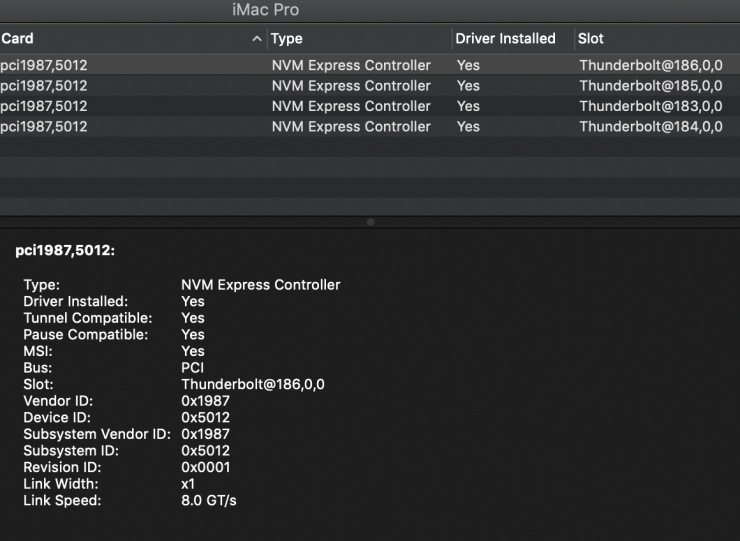Click the pci1987,5012 card name in the Thunderbolt@184 row
The image size is (740, 541).
coord(44,127)
